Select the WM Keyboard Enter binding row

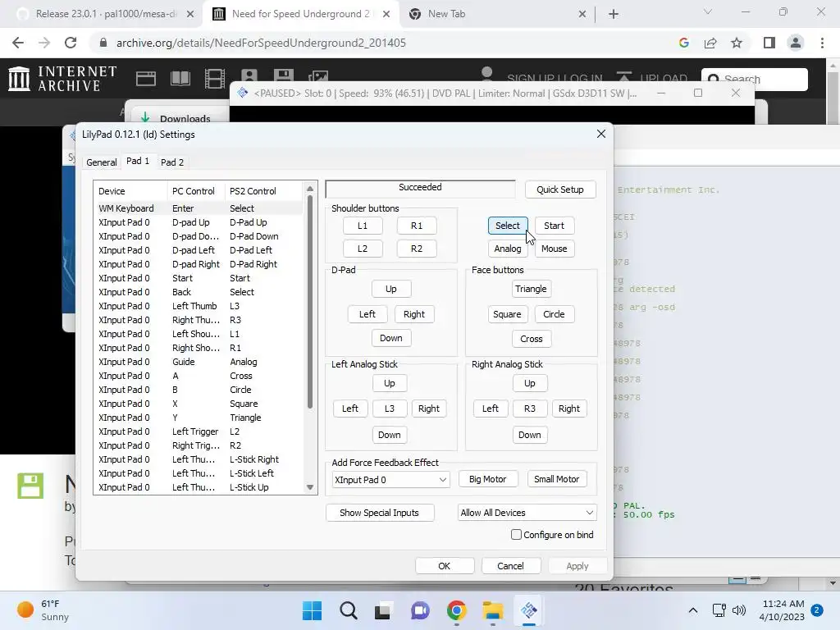[199, 208]
